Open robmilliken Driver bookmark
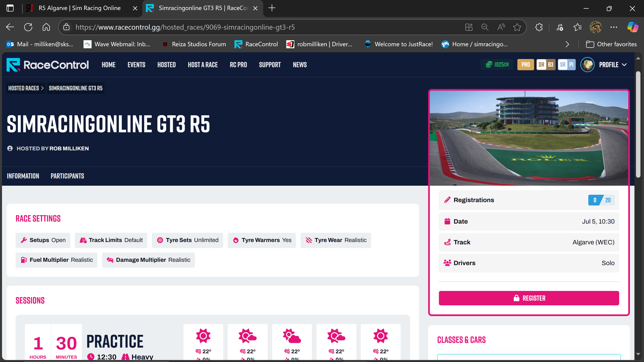 [319, 44]
